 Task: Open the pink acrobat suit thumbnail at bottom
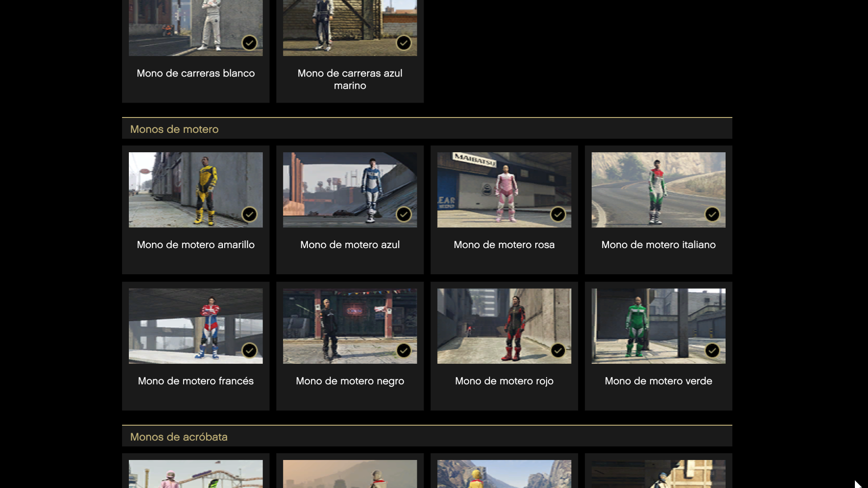(x=195, y=474)
